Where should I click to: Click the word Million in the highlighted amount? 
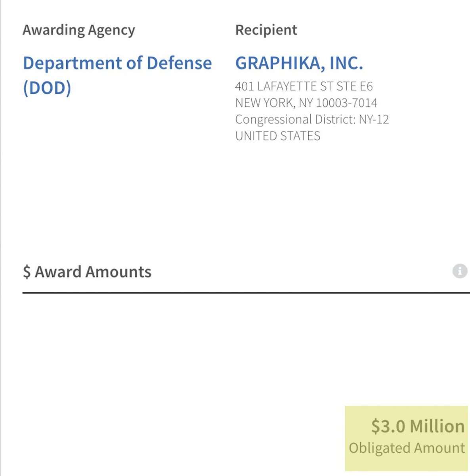437,426
